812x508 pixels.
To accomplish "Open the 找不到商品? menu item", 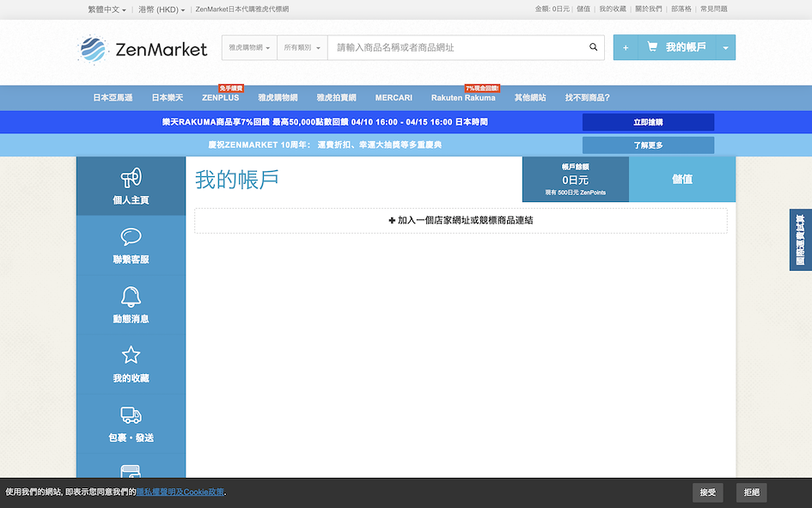I will click(587, 98).
